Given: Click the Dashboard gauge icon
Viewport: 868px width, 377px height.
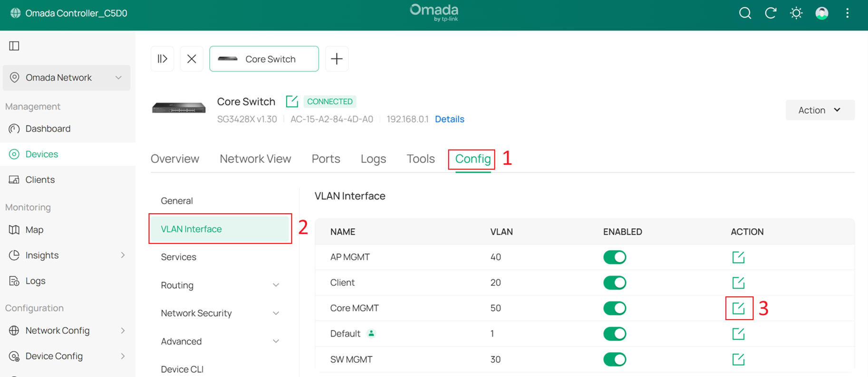Looking at the screenshot, I should click(x=14, y=129).
